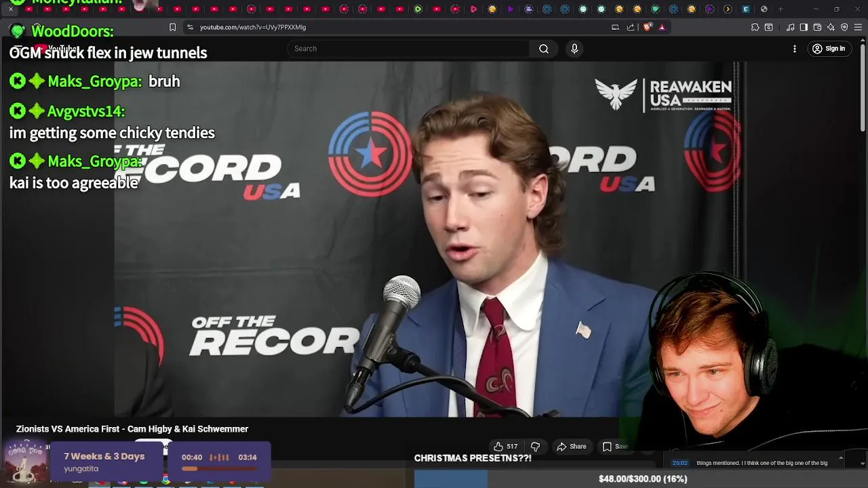868x488 pixels.
Task: Open the browser hamburger main menu
Action: [859, 27]
